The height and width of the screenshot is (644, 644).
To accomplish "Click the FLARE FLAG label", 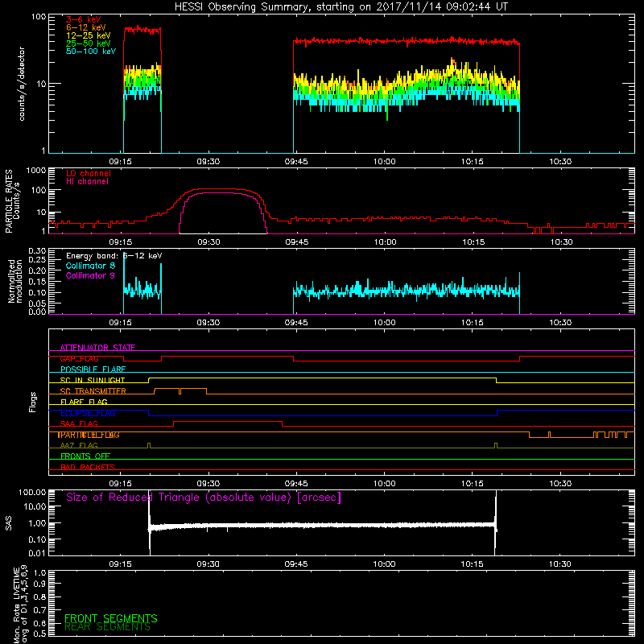I will 84,402.
